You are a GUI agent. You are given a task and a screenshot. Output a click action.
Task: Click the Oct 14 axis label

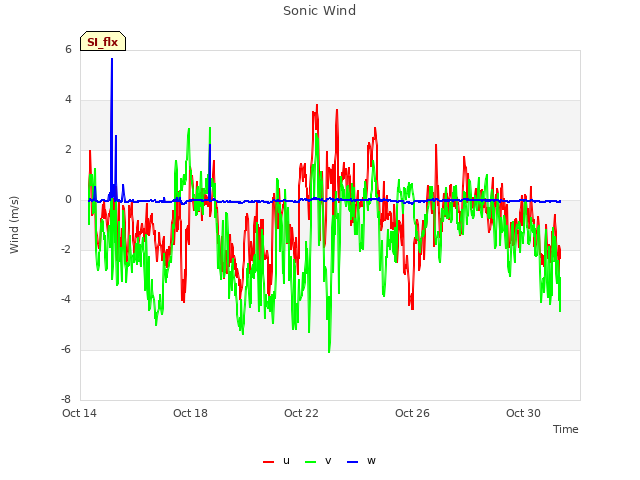(79, 413)
